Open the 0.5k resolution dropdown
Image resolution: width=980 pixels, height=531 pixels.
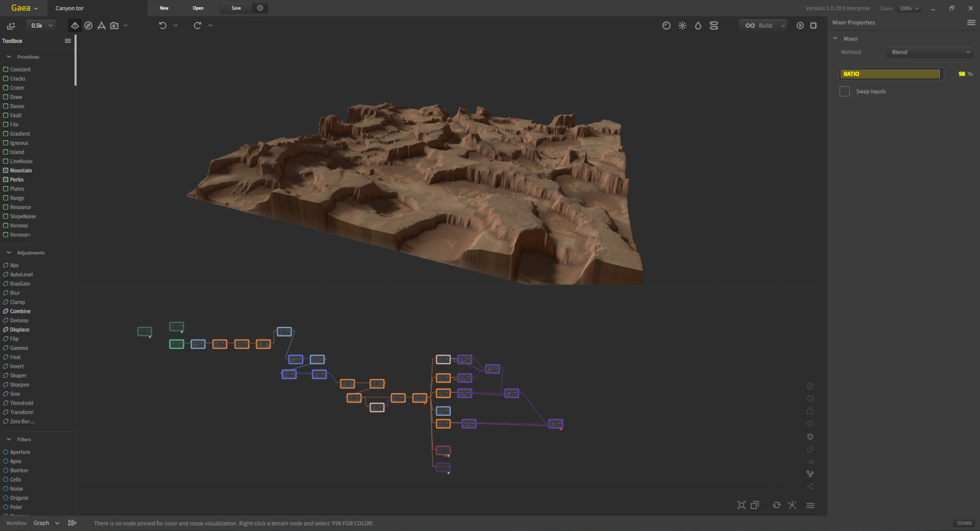click(x=40, y=25)
